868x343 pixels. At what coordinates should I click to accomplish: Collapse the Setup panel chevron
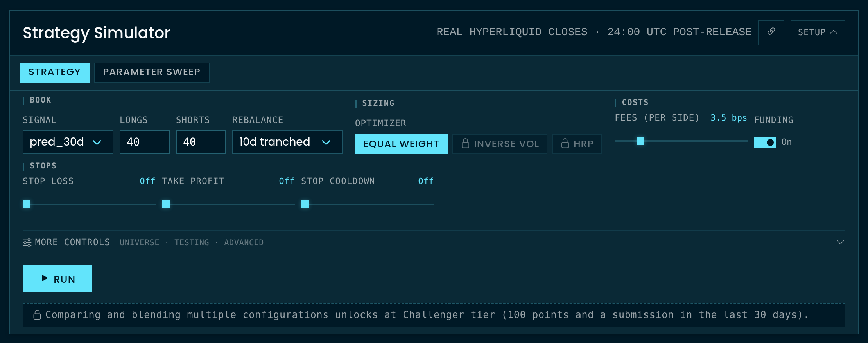coord(833,32)
